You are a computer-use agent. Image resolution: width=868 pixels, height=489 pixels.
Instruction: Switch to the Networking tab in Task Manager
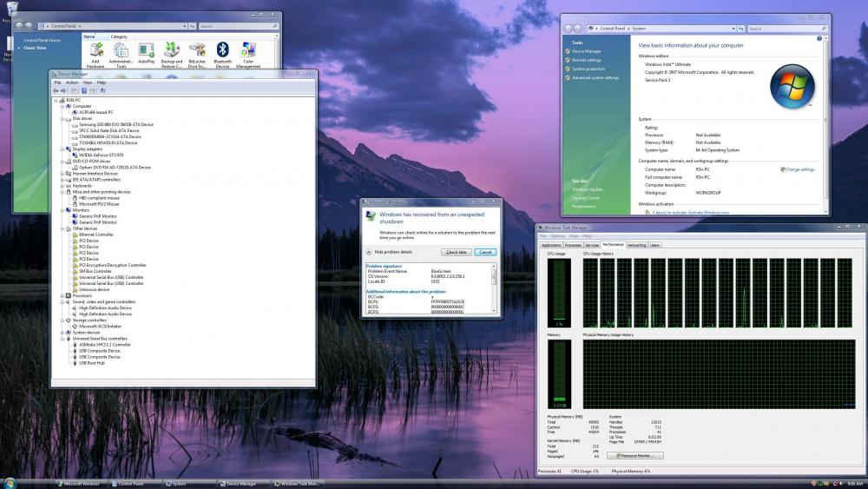pos(636,245)
